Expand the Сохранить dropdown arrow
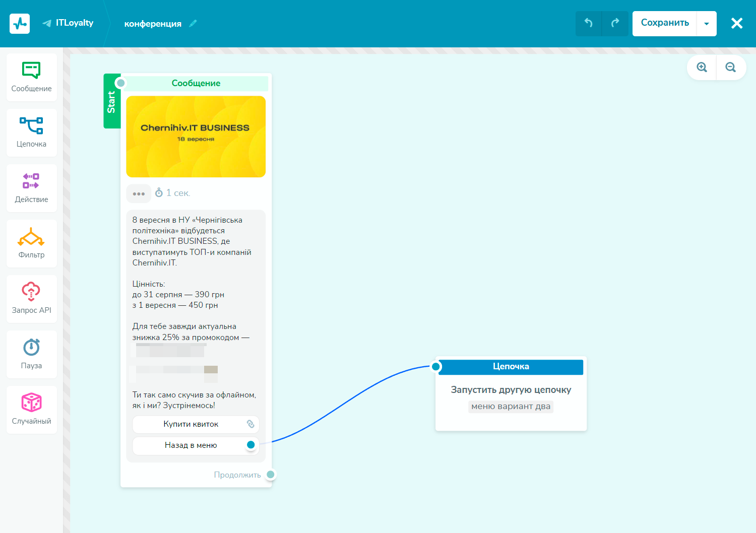 (x=707, y=24)
